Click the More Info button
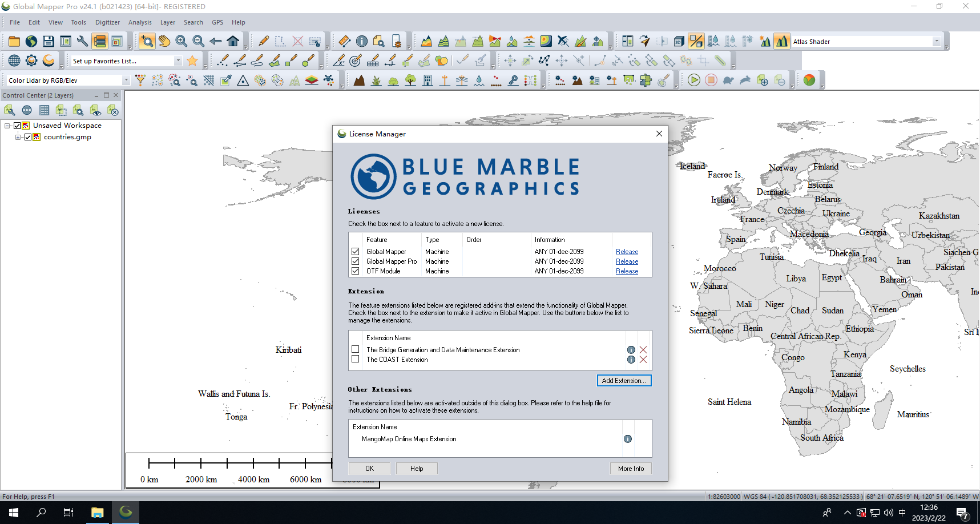 631,469
